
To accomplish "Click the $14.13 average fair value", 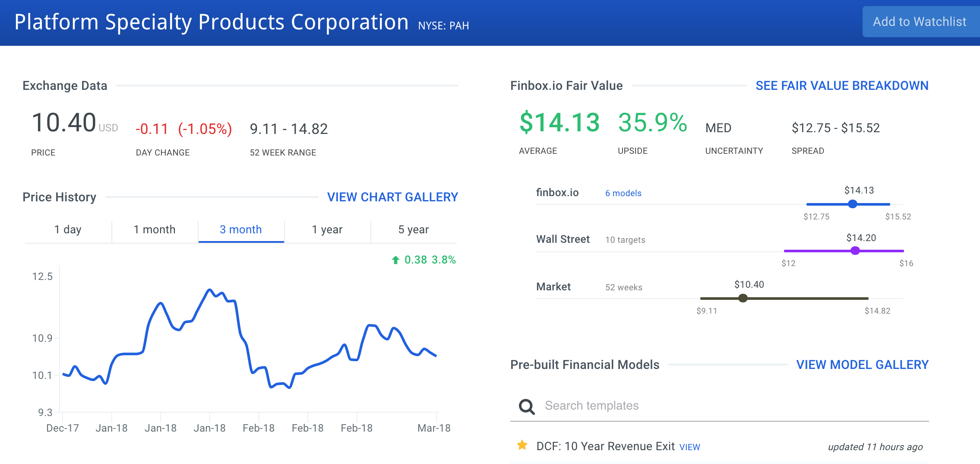I will (560, 122).
